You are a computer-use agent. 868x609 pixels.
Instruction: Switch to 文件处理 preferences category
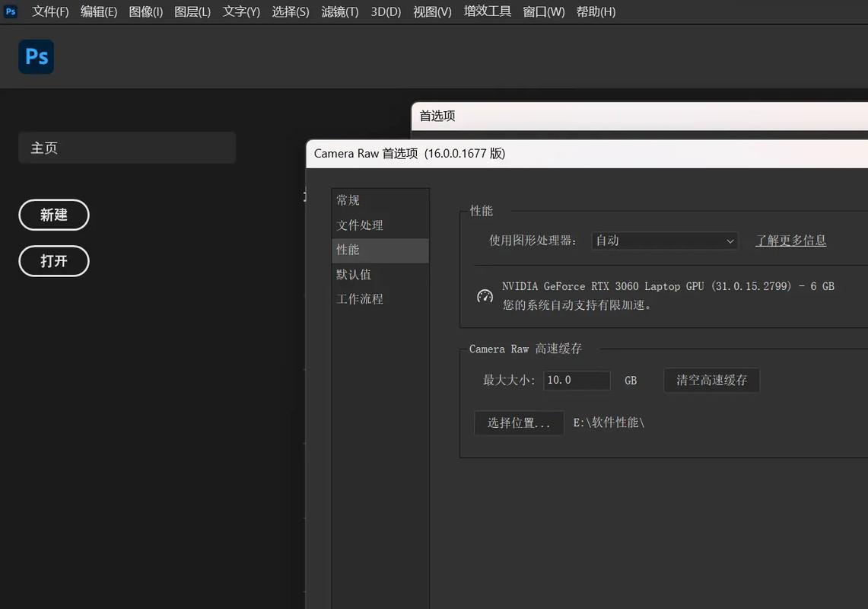380,225
